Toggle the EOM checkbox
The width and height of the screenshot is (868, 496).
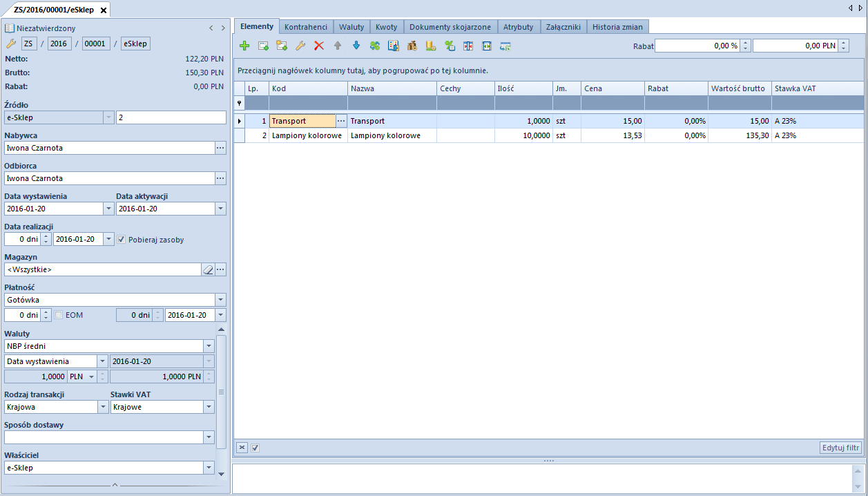[59, 315]
